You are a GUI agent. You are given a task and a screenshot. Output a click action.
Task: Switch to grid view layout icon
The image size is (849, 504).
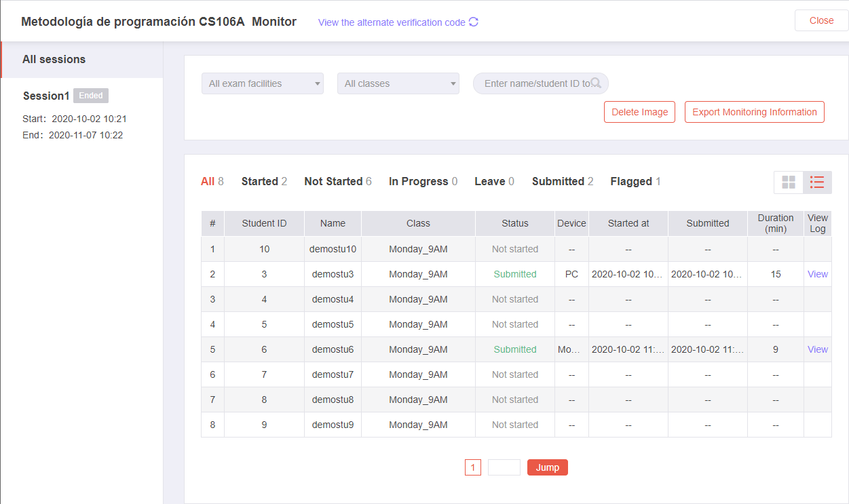coord(789,182)
